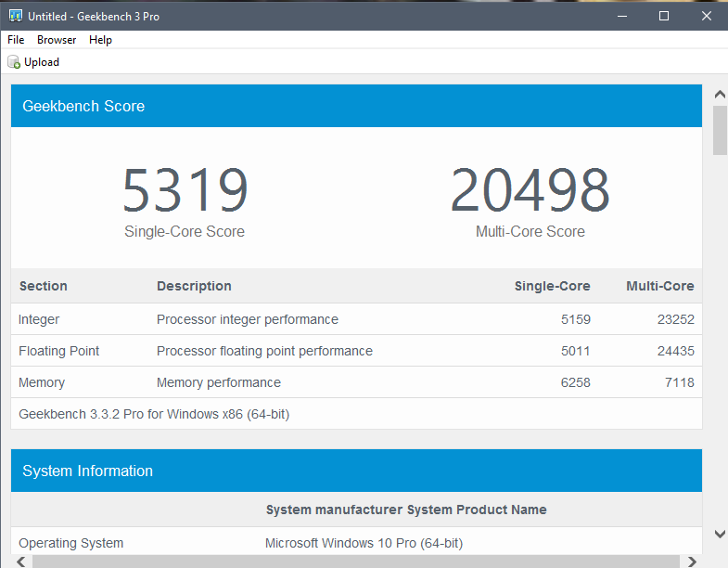Click Processor floating point performance description
The image size is (728, 568).
[x=264, y=351]
